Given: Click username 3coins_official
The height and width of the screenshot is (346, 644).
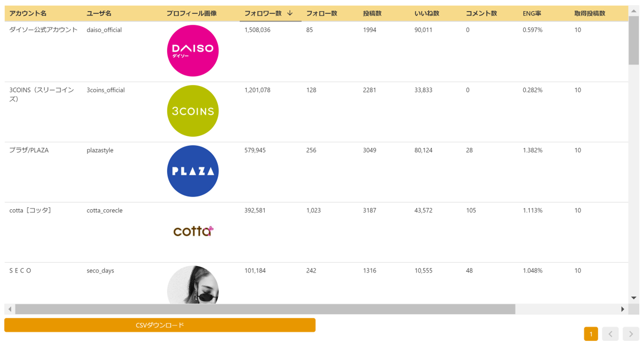Looking at the screenshot, I should point(106,90).
